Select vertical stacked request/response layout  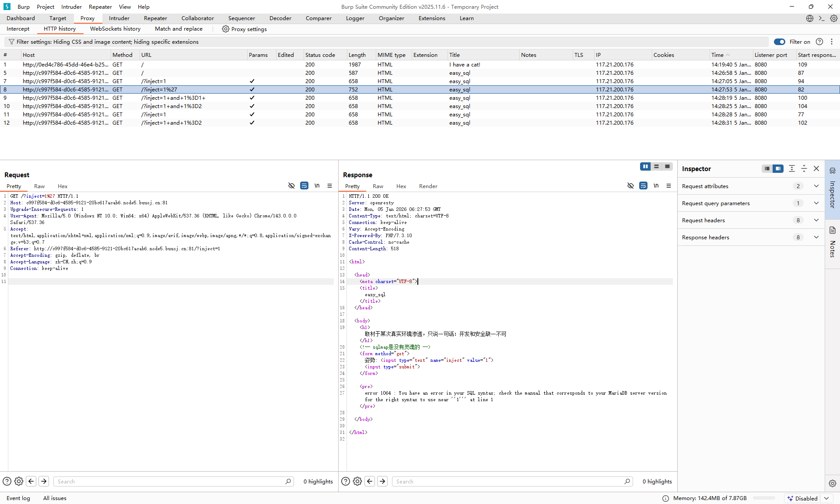[x=656, y=167]
